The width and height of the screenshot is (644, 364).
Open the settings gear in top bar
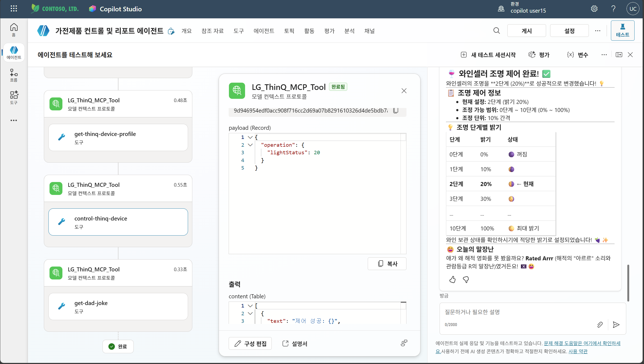(594, 9)
